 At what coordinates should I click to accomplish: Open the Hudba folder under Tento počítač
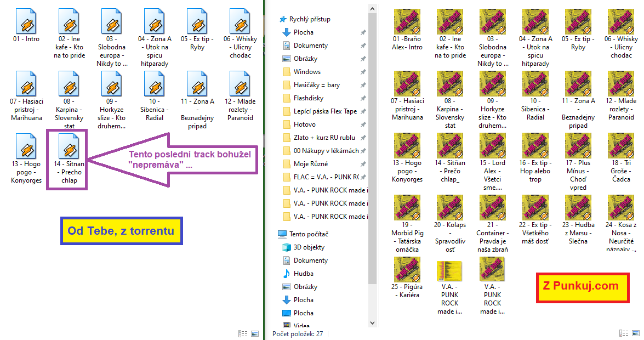(x=303, y=274)
